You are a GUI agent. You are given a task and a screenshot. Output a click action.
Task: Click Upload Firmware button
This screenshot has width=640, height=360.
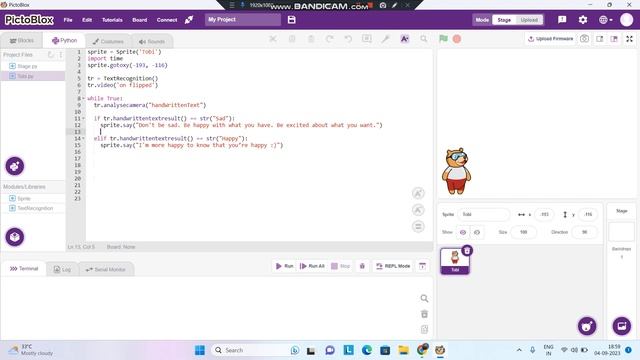tap(550, 39)
